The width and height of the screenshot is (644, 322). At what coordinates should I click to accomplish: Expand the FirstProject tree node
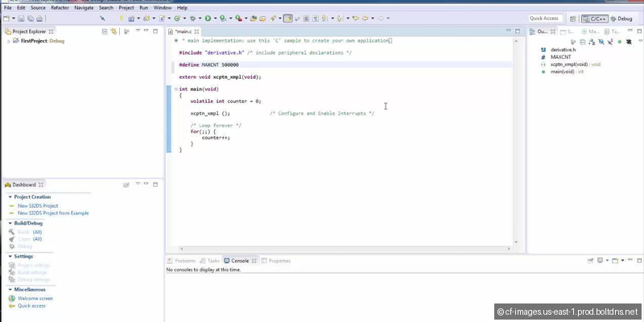pos(8,39)
